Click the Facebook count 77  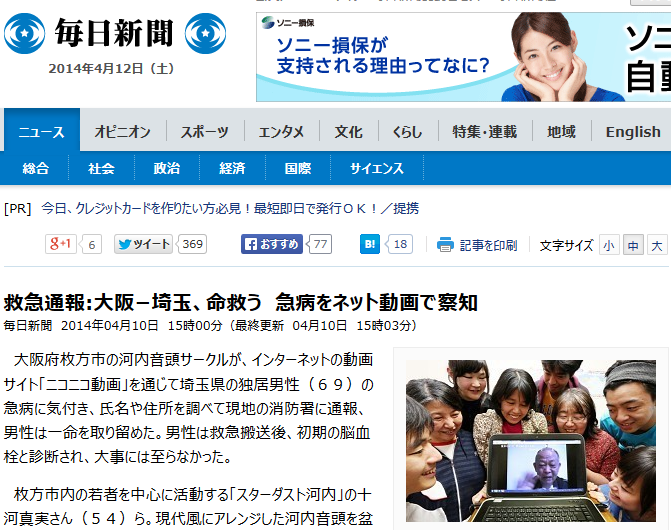pyautogui.click(x=320, y=244)
